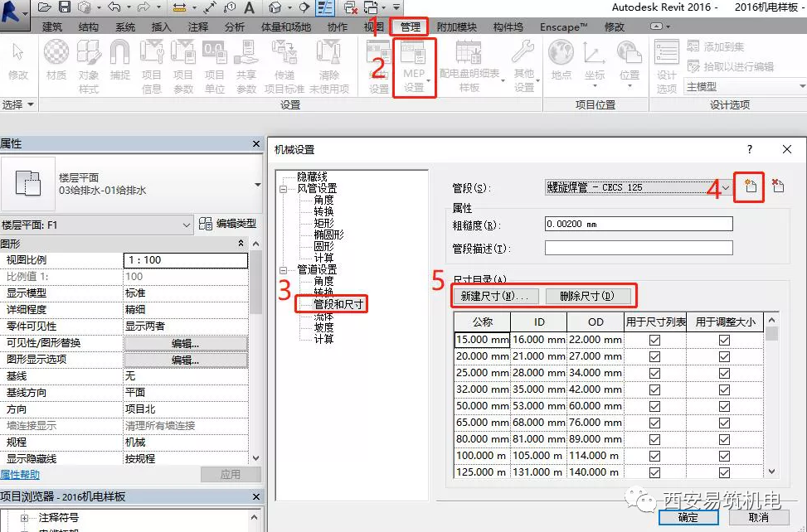Click the Text tool letter A icon

point(249,7)
